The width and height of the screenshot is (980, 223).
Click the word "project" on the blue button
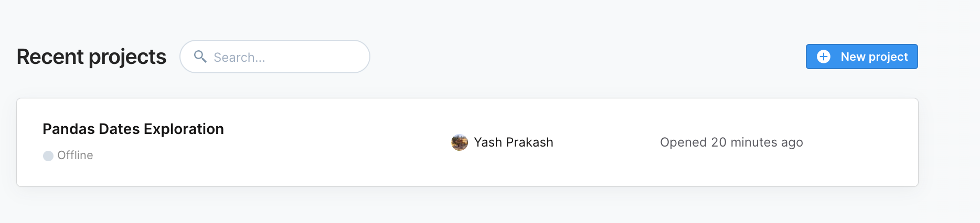pyautogui.click(x=888, y=57)
